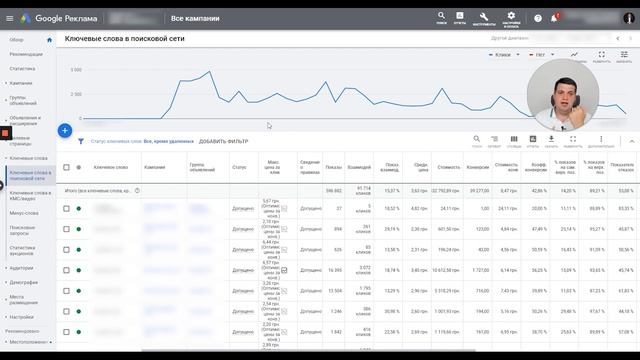Expand the chart to full screen

coord(602,56)
